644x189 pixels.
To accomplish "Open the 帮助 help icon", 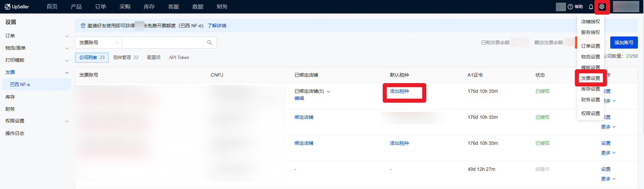I will coord(575,7).
